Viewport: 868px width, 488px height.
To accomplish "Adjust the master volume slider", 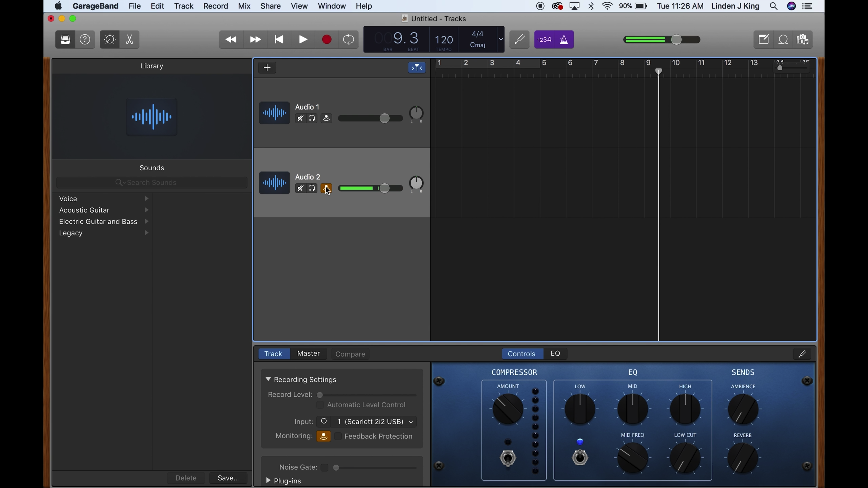I will 676,40.
